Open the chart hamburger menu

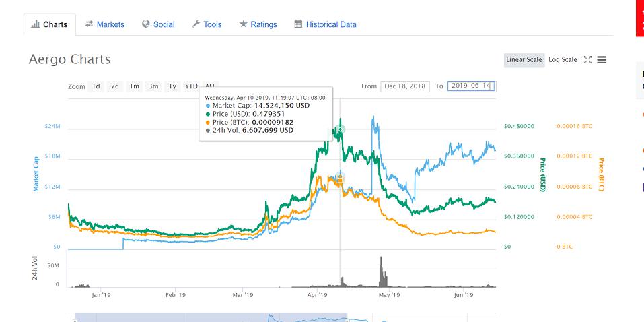tap(602, 60)
